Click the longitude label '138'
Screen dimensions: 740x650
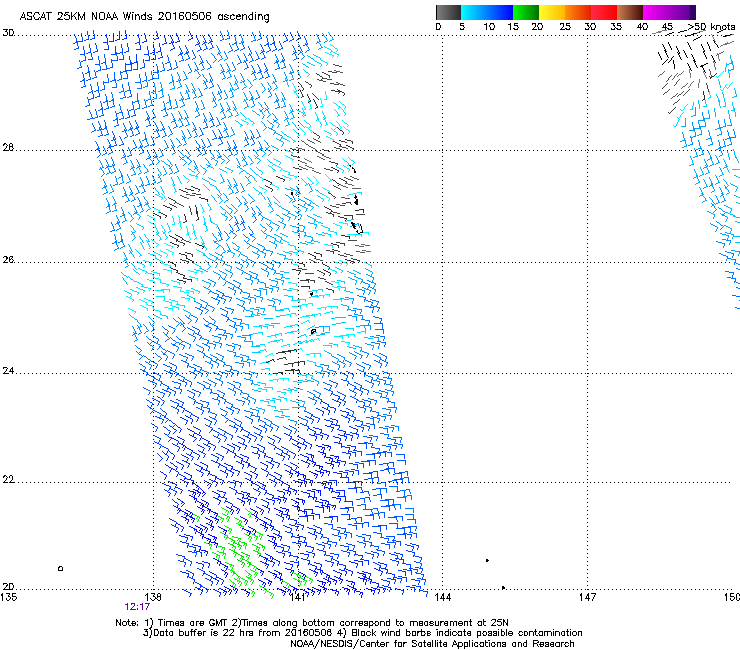coord(153,597)
